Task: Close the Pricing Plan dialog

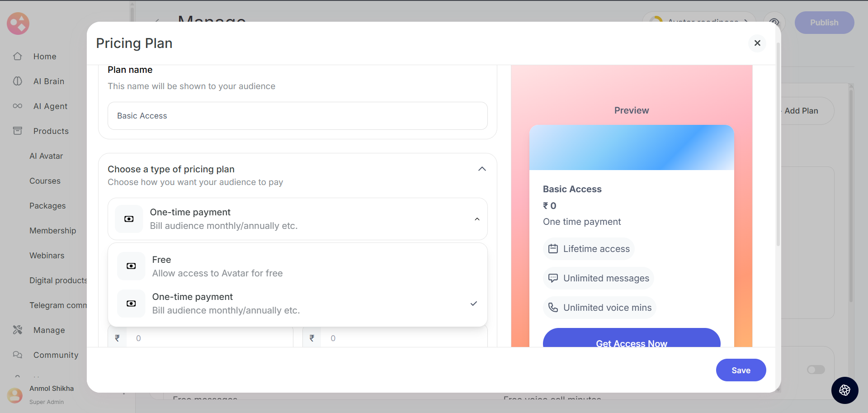Action: [x=757, y=43]
